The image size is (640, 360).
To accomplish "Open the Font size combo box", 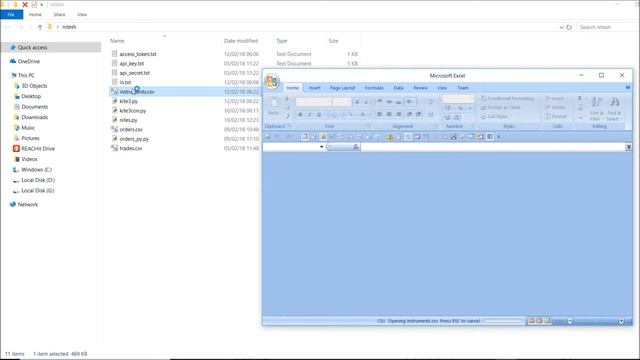I will click(x=342, y=102).
